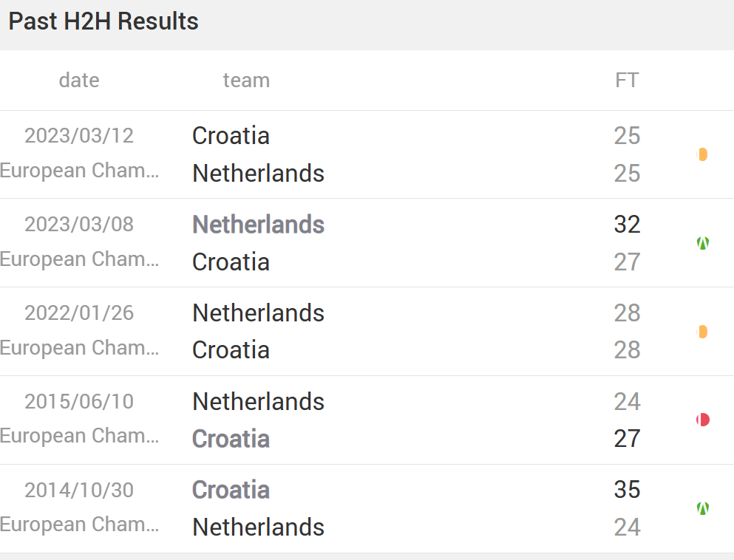
Task: Select bold Netherlands winner of 2023/03/08
Action: click(x=259, y=225)
